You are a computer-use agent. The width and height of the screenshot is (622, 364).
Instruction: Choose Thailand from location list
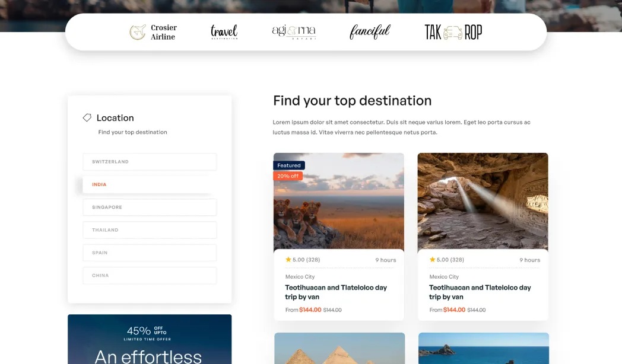tap(150, 230)
